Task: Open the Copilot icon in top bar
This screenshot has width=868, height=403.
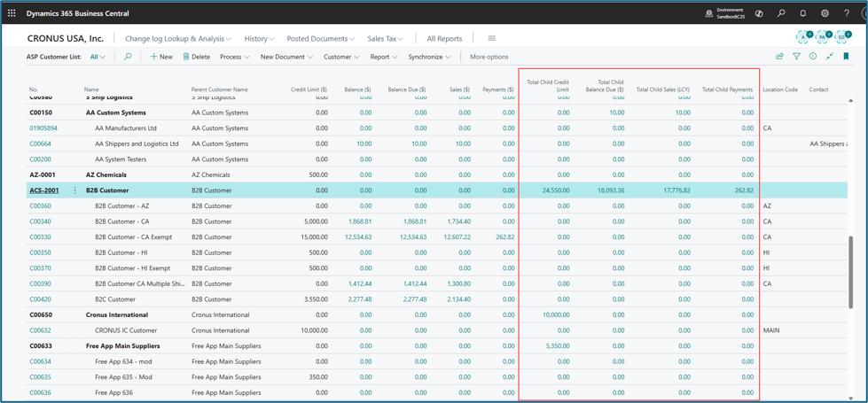Action: click(759, 13)
